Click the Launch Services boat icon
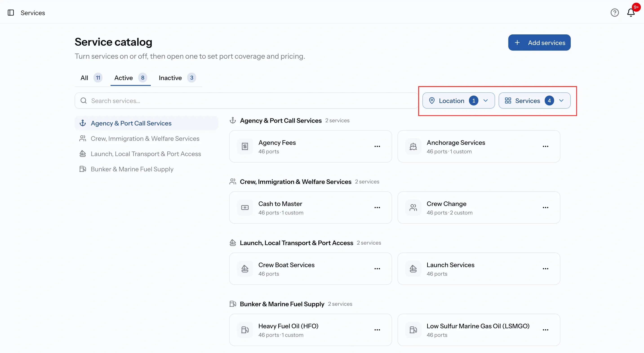This screenshot has width=644, height=353. coord(413,269)
